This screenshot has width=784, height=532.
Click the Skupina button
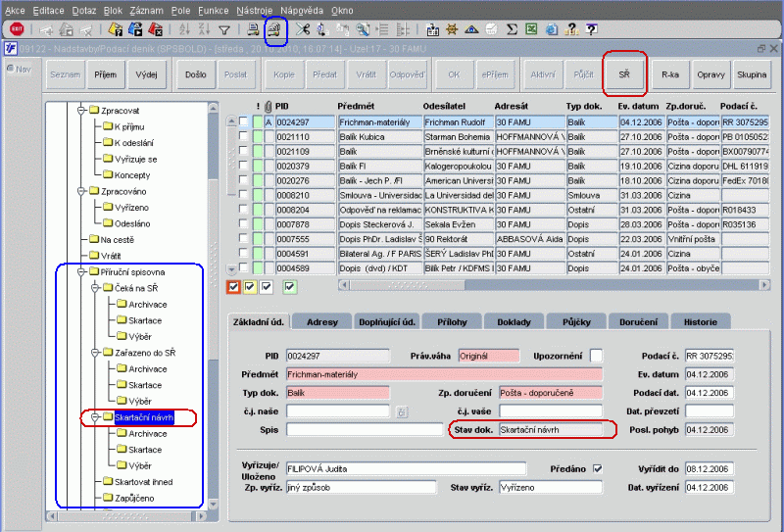[x=752, y=74]
